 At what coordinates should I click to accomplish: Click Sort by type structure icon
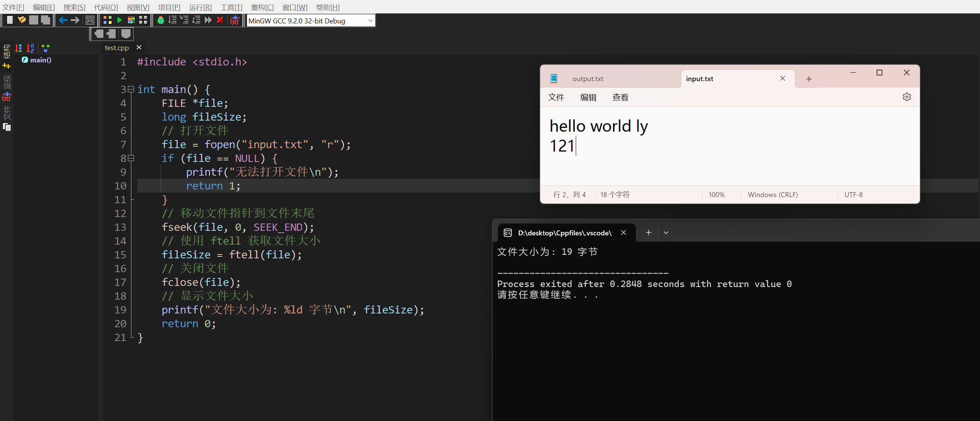[18, 48]
